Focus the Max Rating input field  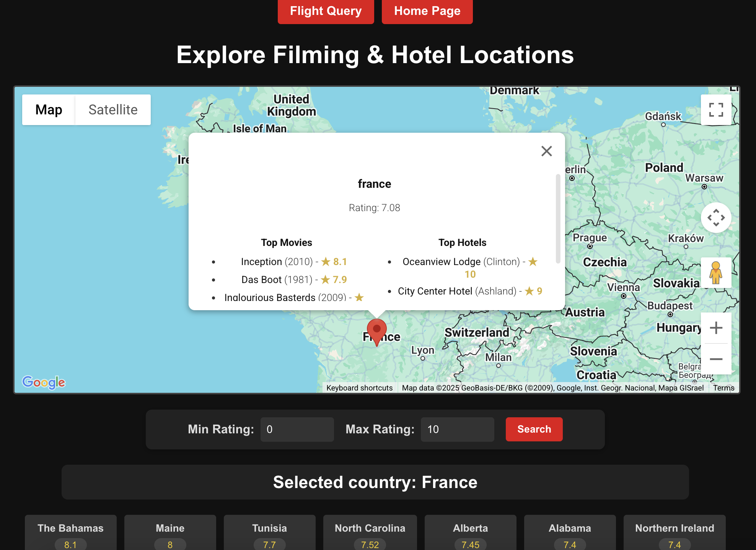tap(457, 429)
